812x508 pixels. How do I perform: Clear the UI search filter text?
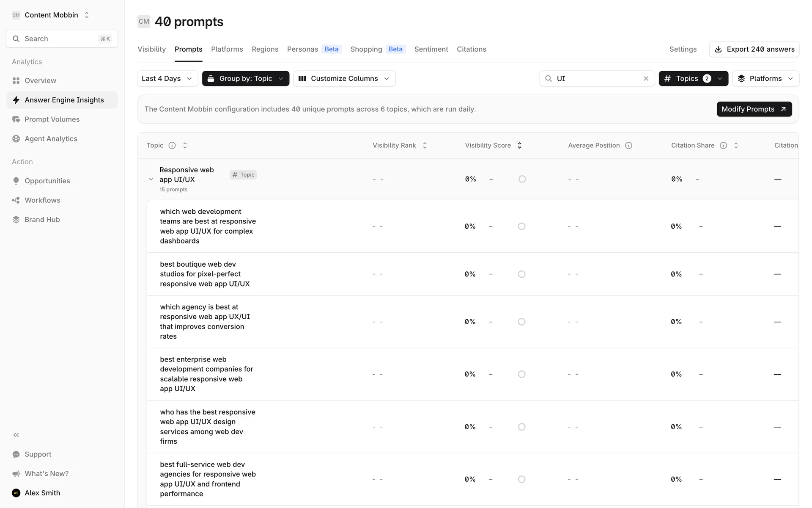646,79
